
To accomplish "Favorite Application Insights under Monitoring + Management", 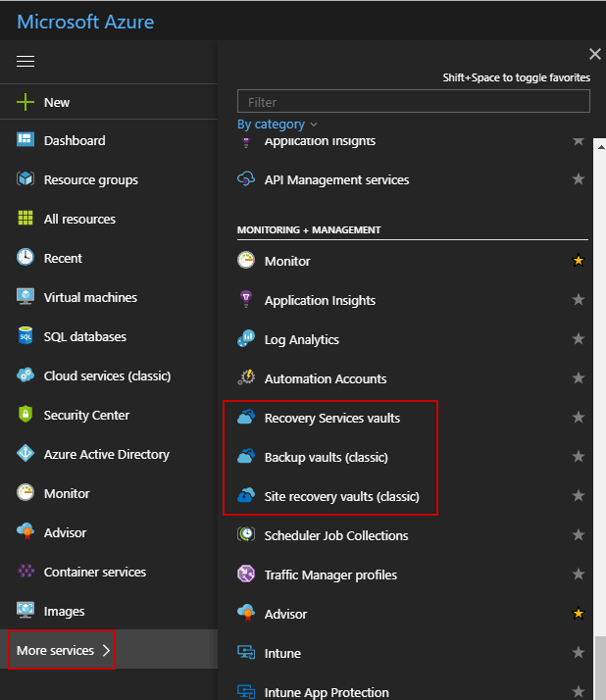I will (x=579, y=300).
